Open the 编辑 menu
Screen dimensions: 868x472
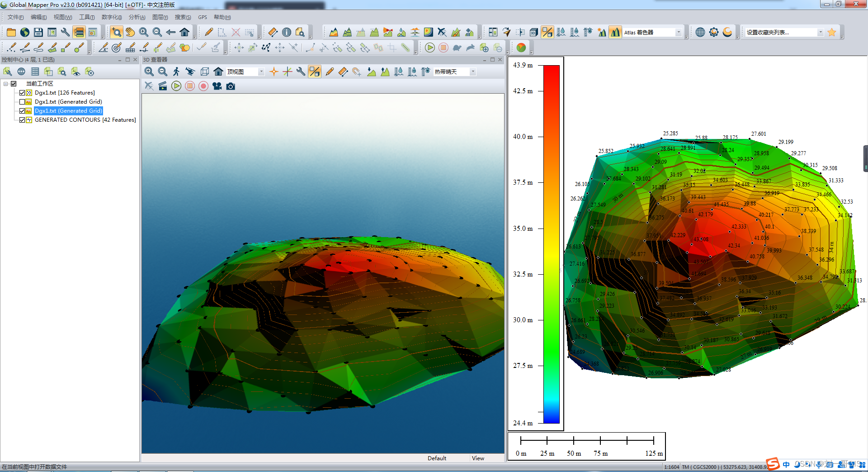pos(38,17)
